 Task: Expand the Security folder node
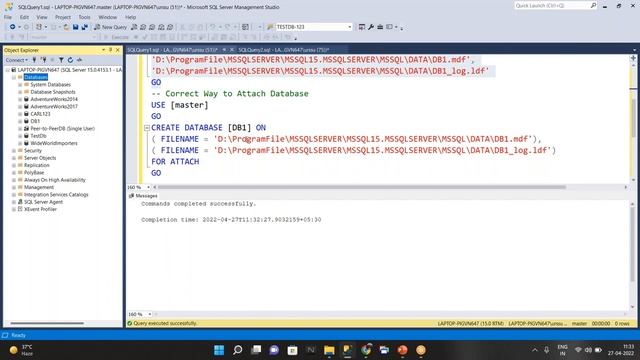point(14,151)
